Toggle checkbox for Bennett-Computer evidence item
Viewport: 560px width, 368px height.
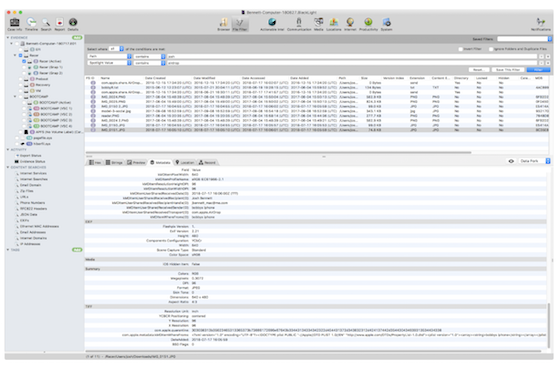[x=17, y=44]
